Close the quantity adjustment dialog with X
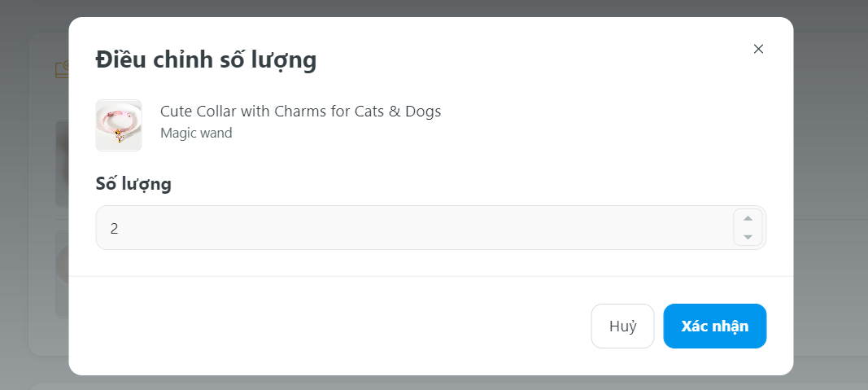This screenshot has width=868, height=390. pyautogui.click(x=758, y=49)
